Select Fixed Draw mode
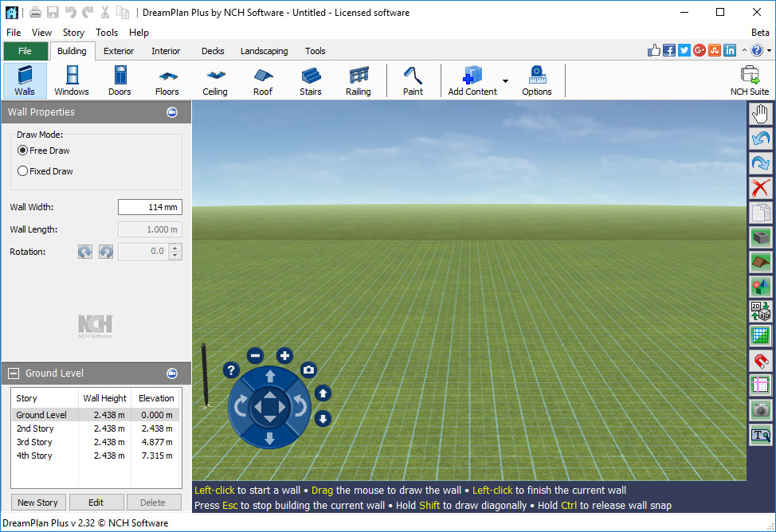Image resolution: width=776 pixels, height=532 pixels. click(45, 171)
